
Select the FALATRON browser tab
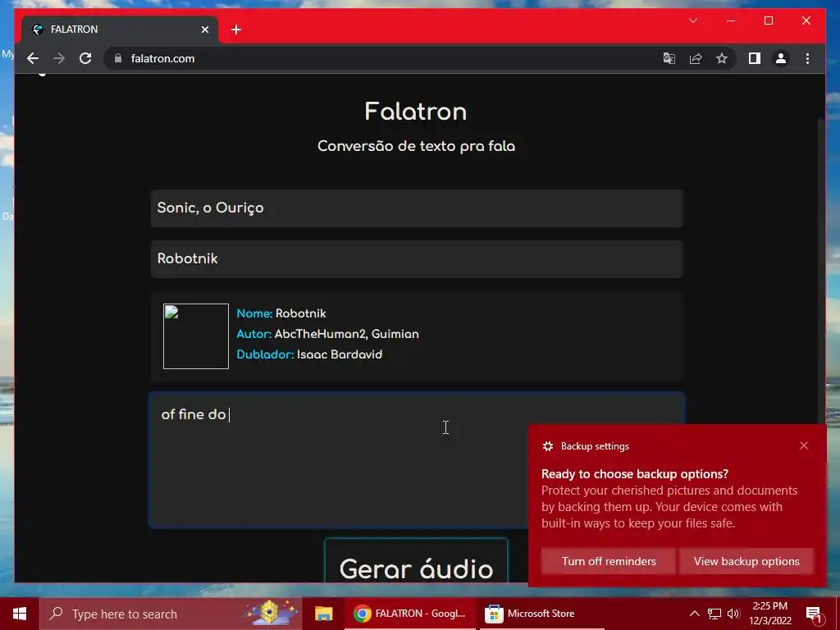tap(120, 30)
